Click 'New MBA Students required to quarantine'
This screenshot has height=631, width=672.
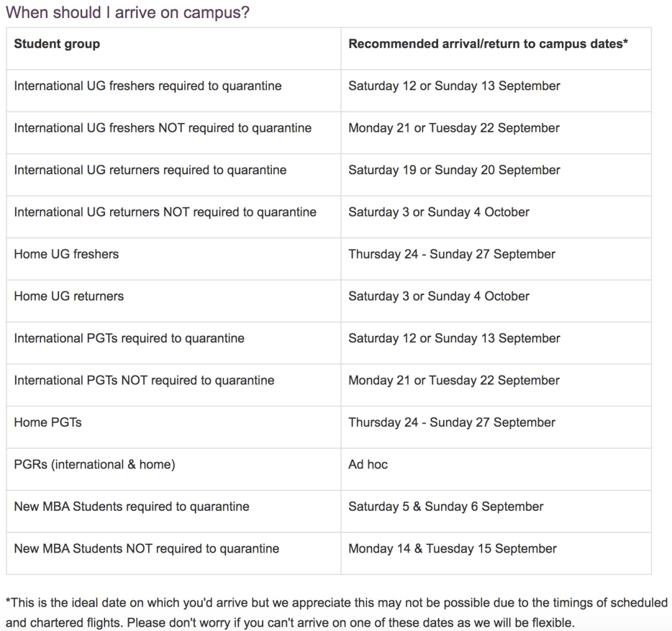click(x=131, y=507)
